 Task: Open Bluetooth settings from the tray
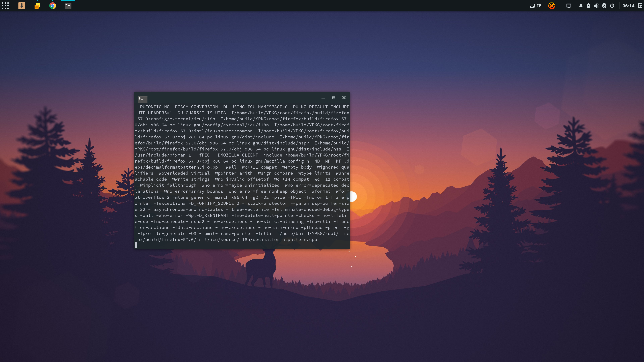pos(604,6)
